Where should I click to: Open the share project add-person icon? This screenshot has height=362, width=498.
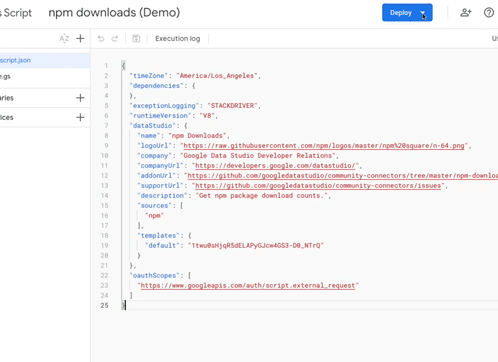point(466,13)
